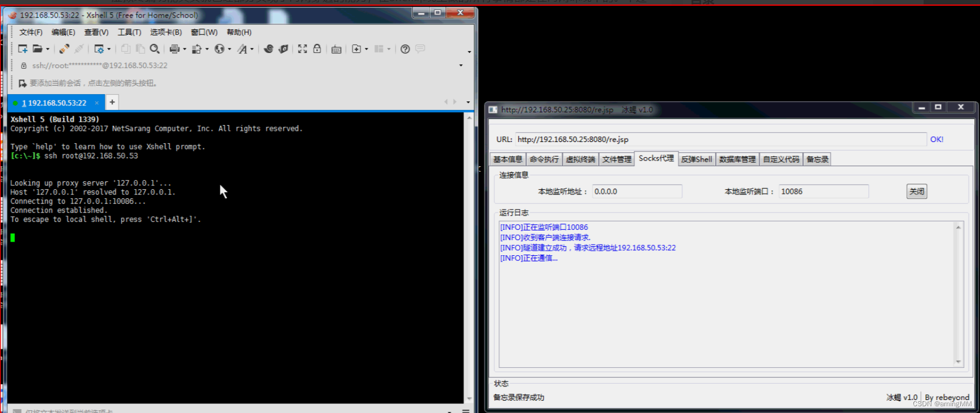Expand the Open folder dropdown arrow
The width and height of the screenshot is (980, 413).
(48, 49)
